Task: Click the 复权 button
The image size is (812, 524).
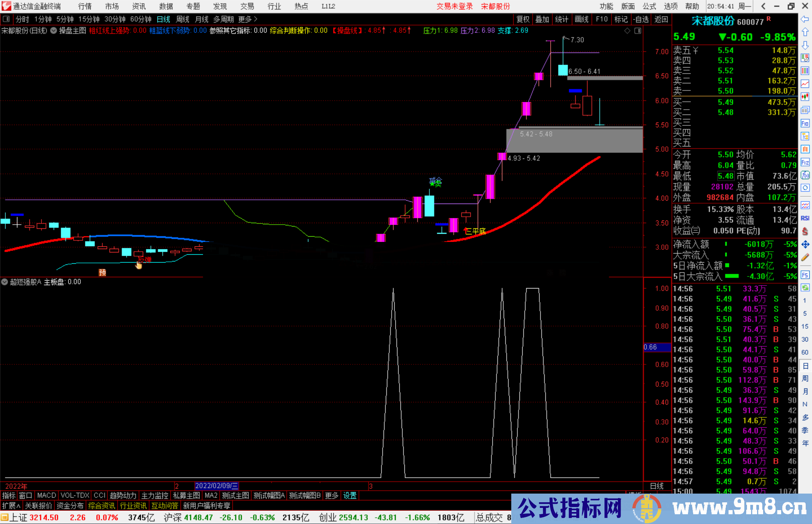Action: (523, 19)
